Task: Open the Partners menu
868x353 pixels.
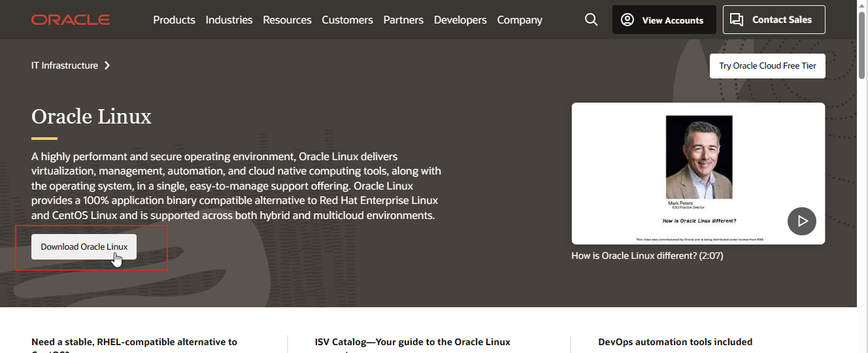Action: (x=403, y=20)
